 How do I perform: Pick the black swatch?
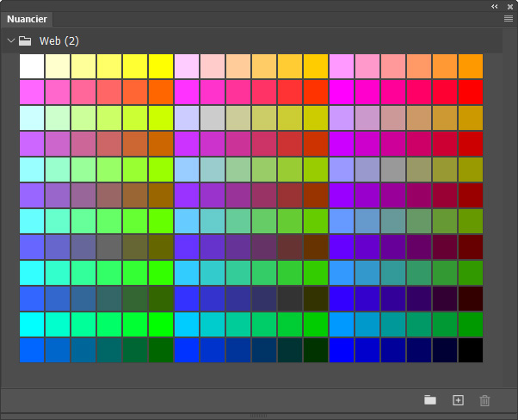[471, 350]
